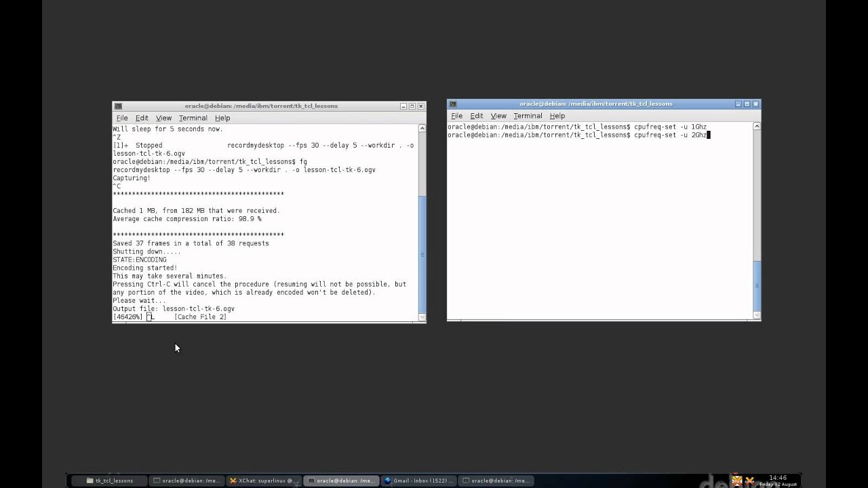868x488 pixels.
Task: Click scroll-up arrow in recordmydesktop terminal
Action: coord(422,128)
